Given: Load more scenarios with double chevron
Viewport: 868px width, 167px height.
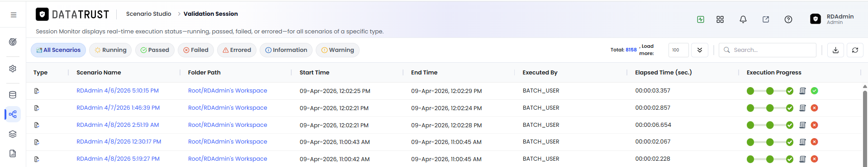Looking at the screenshot, I should [x=700, y=50].
